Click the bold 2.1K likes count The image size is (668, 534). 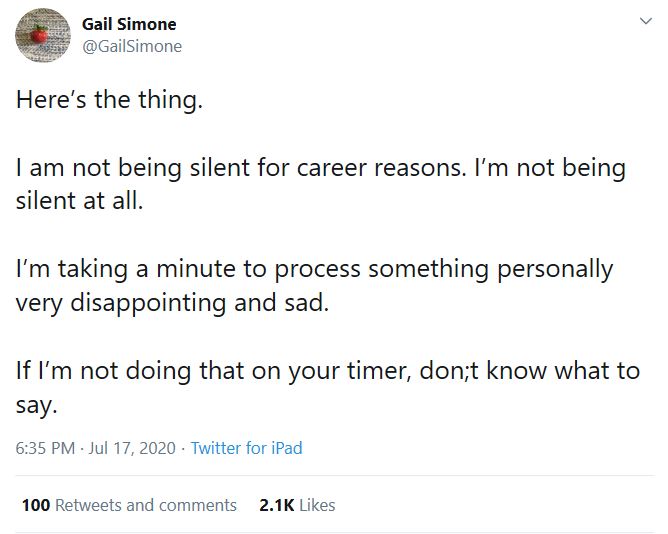tap(276, 505)
